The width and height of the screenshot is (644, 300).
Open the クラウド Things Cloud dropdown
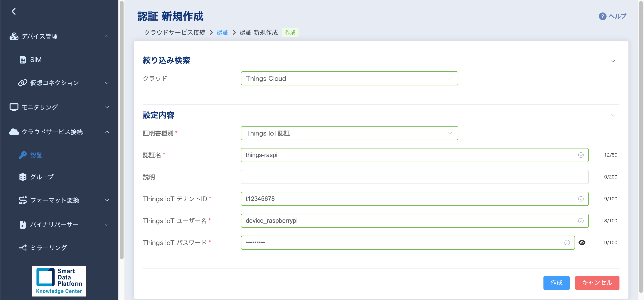tap(350, 78)
